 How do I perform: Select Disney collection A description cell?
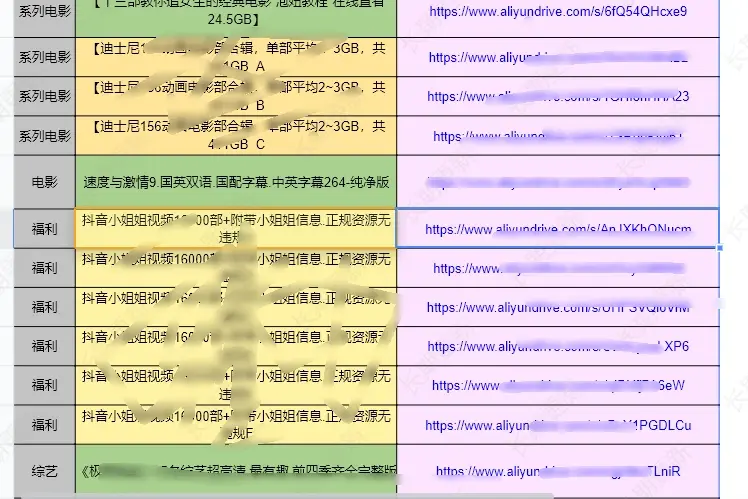pos(236,57)
